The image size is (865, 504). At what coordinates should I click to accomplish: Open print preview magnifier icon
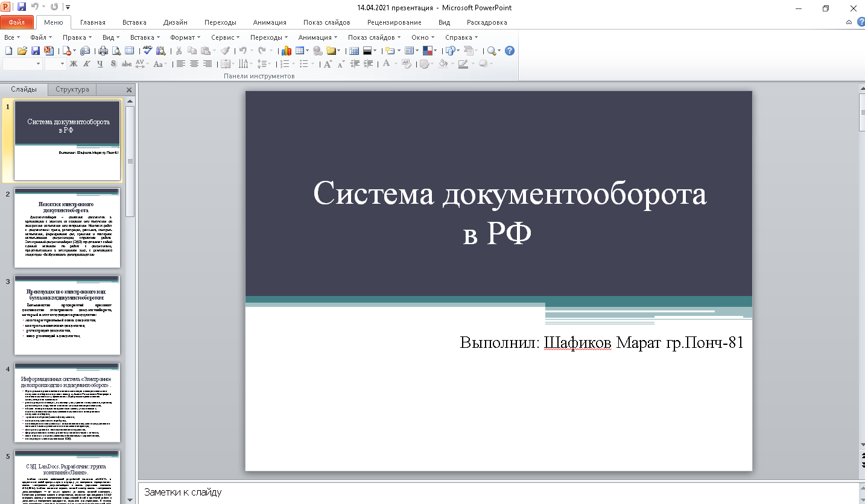tap(116, 51)
